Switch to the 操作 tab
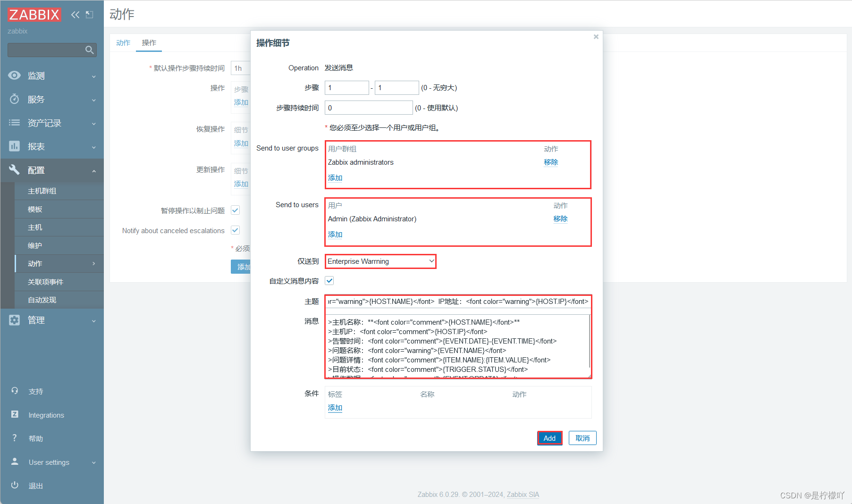This screenshot has height=504, width=852. click(149, 42)
